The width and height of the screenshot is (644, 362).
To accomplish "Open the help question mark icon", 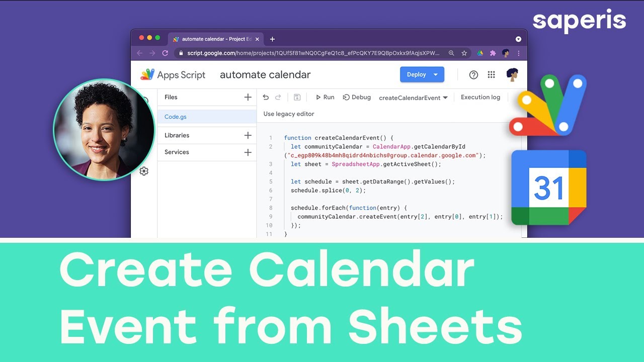I will pos(473,75).
